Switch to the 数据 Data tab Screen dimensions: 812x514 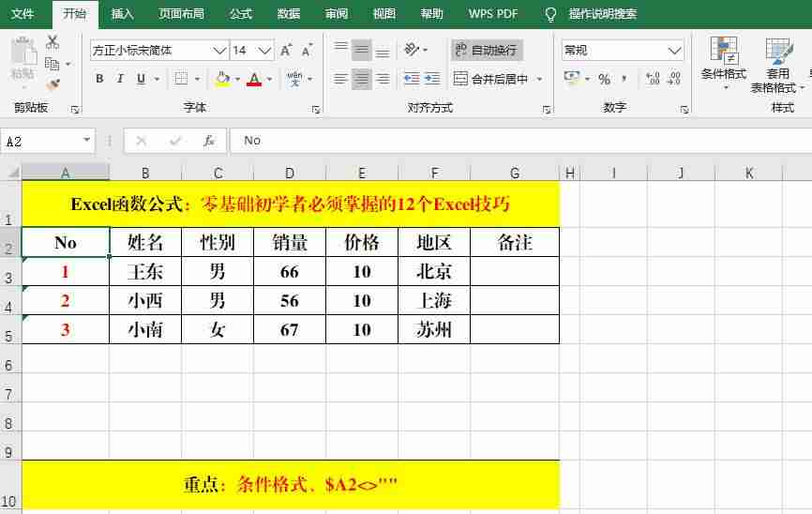pos(289,13)
